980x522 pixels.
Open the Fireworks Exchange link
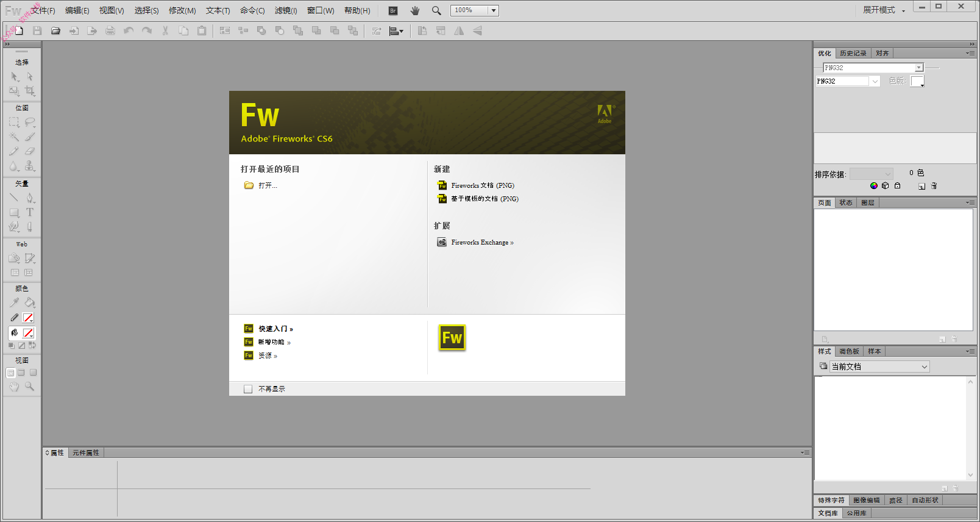482,243
